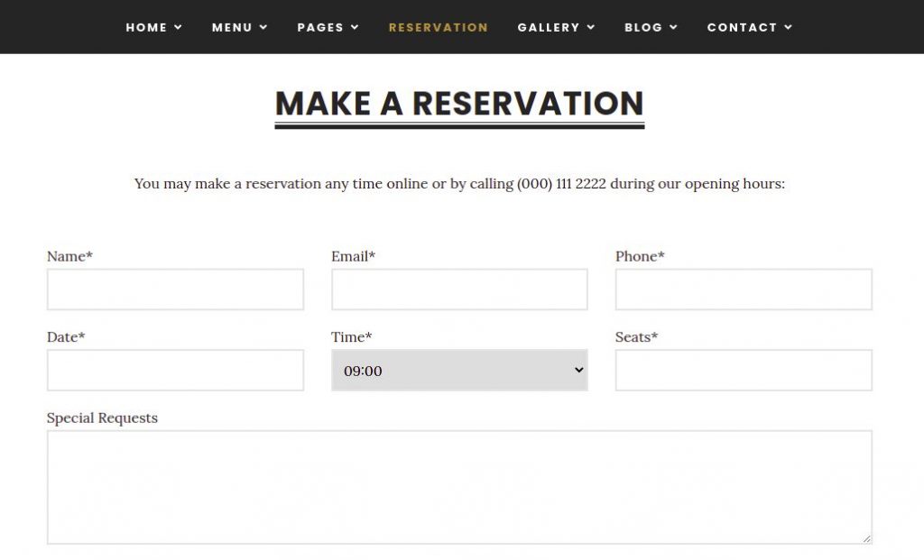Open the Time dropdown showing 09:00
This screenshot has height=560, width=924.
[459, 370]
